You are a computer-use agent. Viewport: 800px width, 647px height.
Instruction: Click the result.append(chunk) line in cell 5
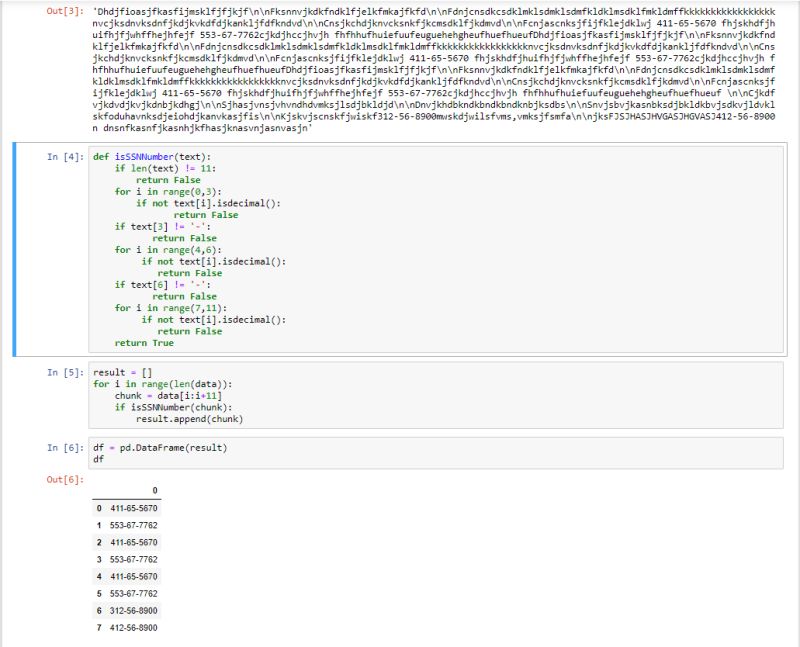point(190,418)
